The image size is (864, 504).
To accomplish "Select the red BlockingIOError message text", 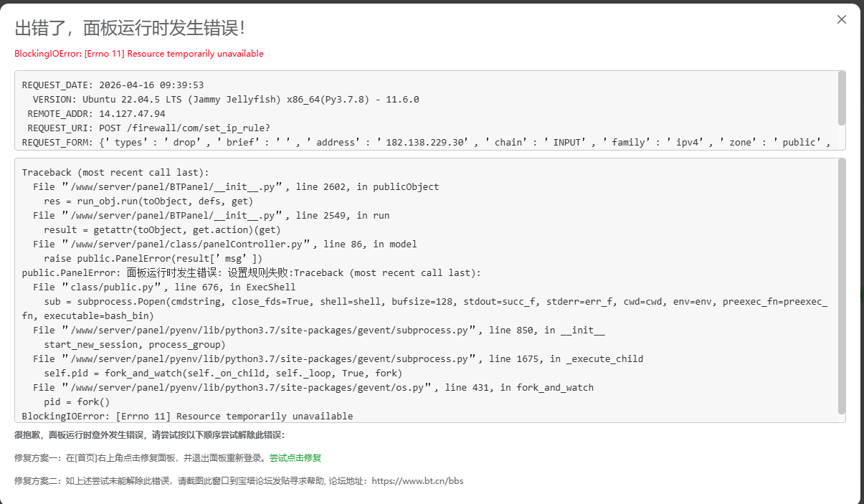I will coord(139,53).
